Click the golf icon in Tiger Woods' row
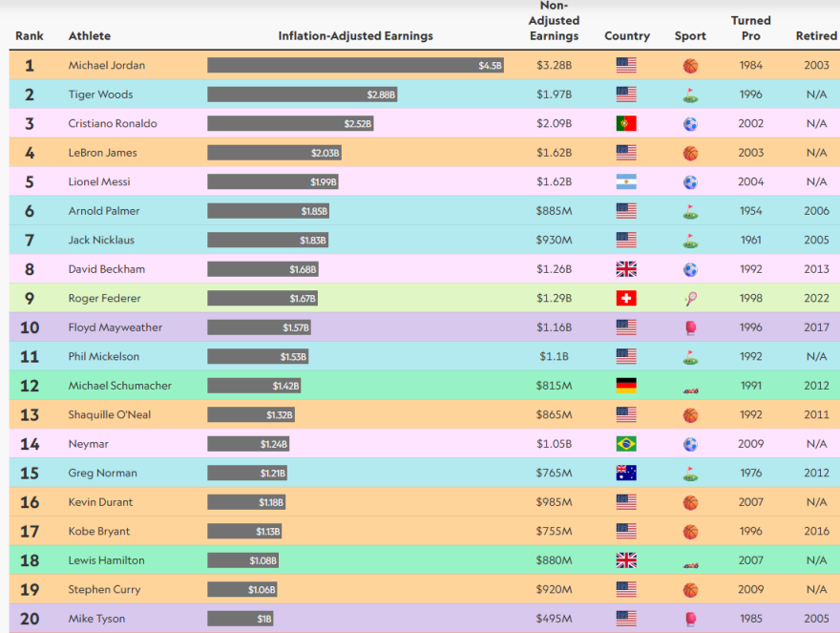This screenshot has height=633, width=840. (690, 95)
